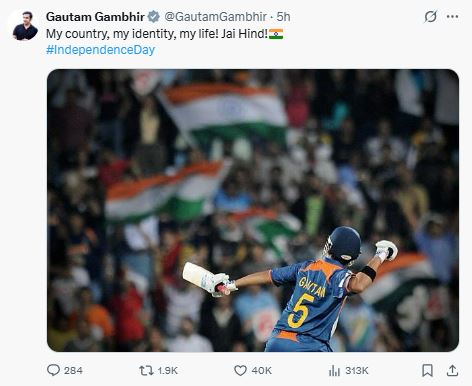Open the cricket celebration photo
The image size is (472, 386).
253,210
